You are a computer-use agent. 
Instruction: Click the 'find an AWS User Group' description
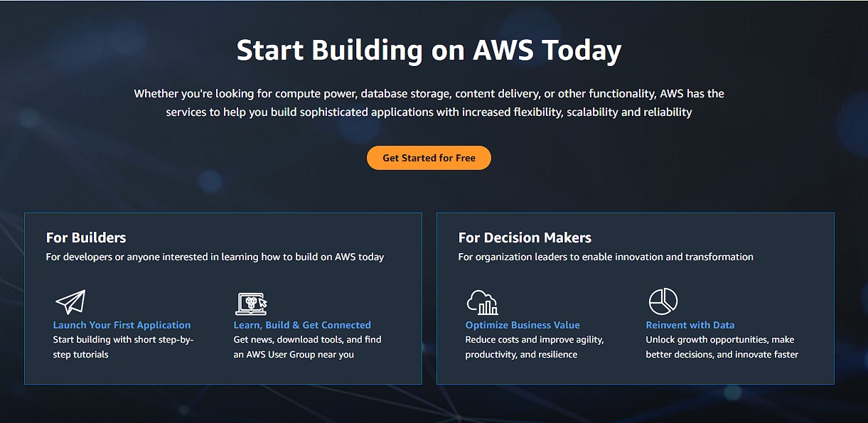click(x=307, y=347)
